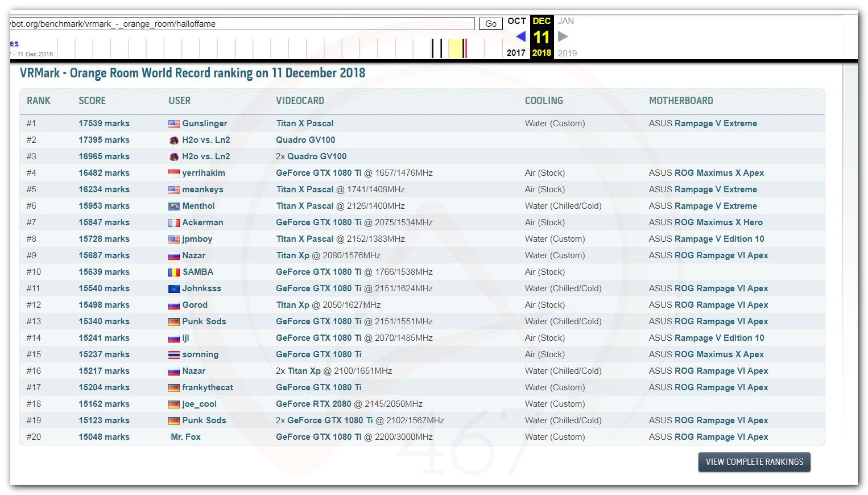868x495 pixels.
Task: Click the flag icon next to Johnksss
Action: pyautogui.click(x=174, y=288)
